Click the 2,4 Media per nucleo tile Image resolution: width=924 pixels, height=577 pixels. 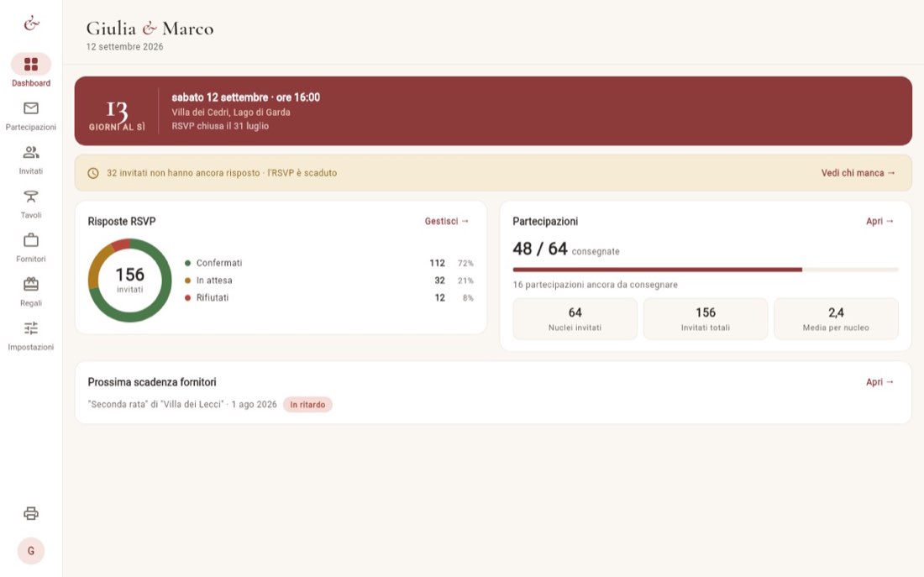point(836,319)
